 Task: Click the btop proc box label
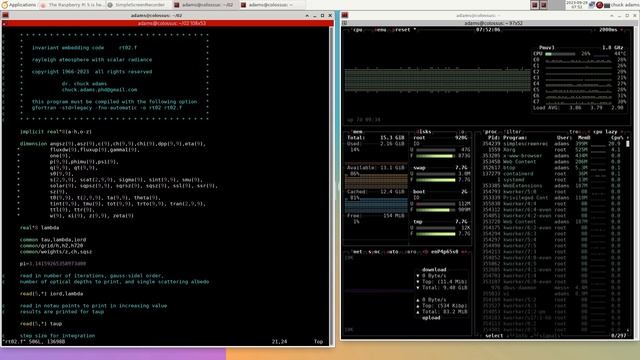(490, 132)
